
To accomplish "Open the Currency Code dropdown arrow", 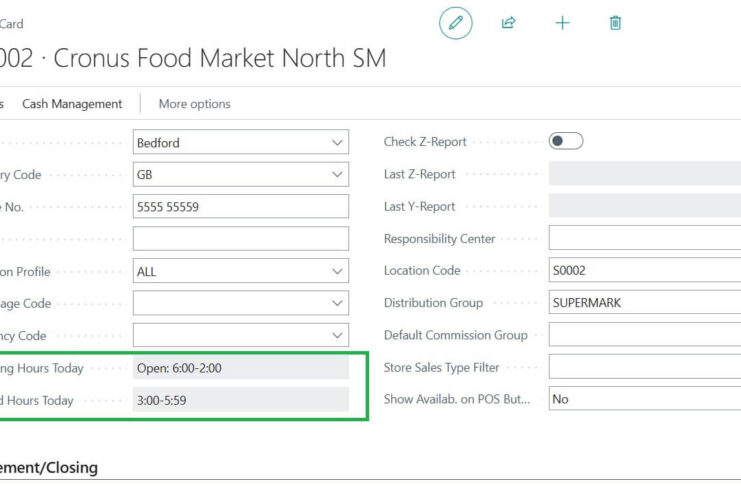I will click(x=337, y=335).
